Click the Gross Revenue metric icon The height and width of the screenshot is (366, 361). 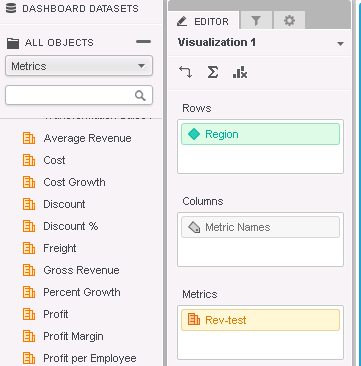pyautogui.click(x=29, y=270)
